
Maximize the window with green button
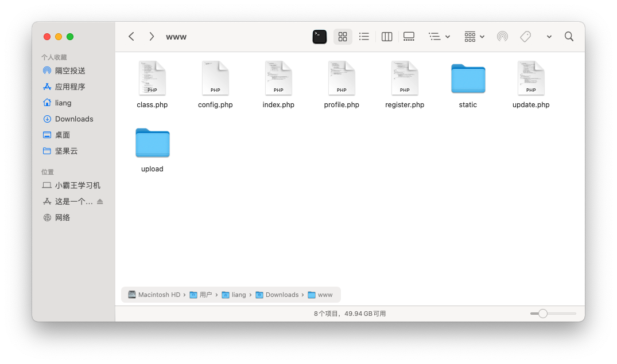click(x=70, y=37)
